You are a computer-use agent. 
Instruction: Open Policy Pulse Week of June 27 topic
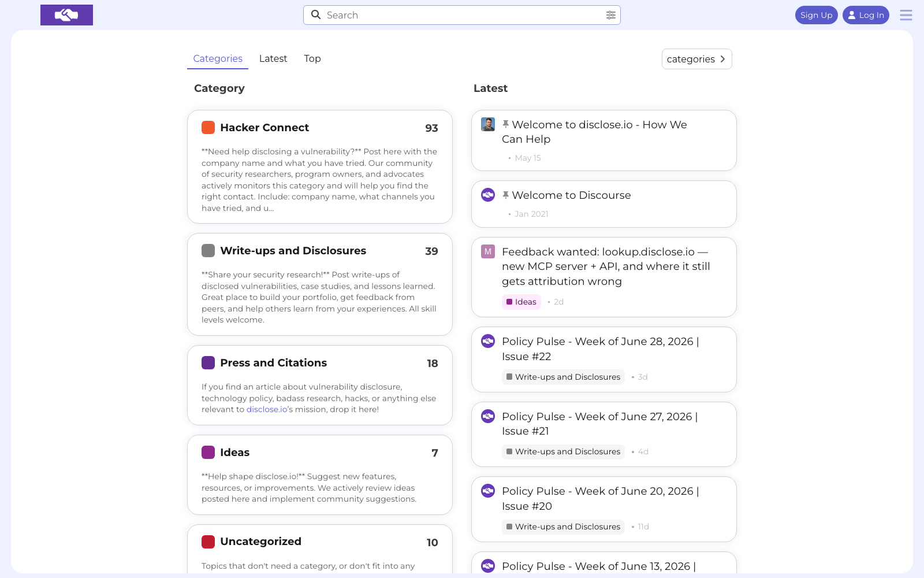pos(600,424)
